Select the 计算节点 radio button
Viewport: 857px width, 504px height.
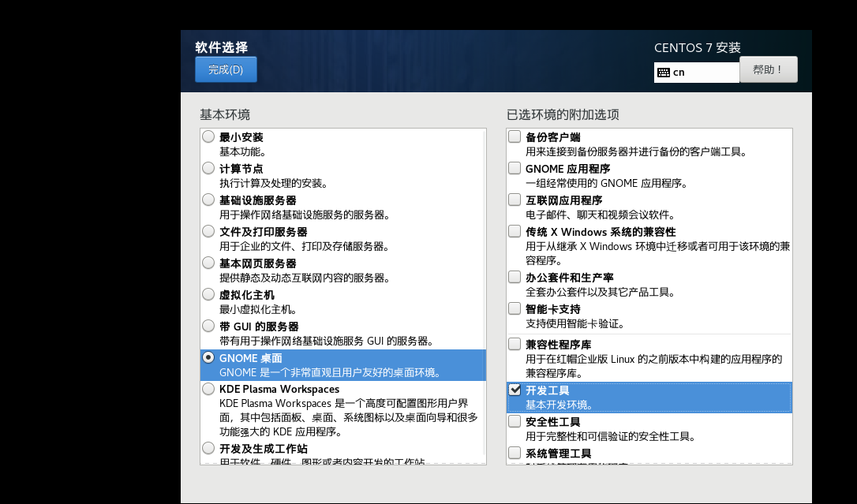coord(208,168)
